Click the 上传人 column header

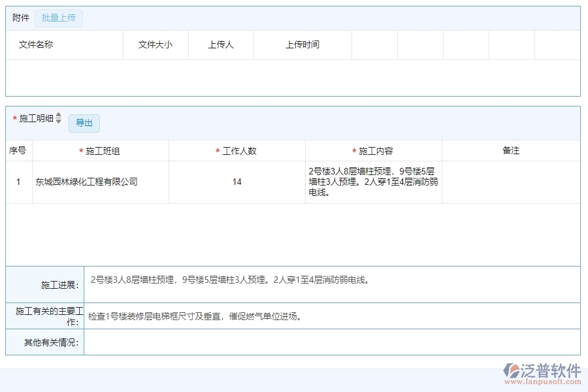tap(221, 45)
